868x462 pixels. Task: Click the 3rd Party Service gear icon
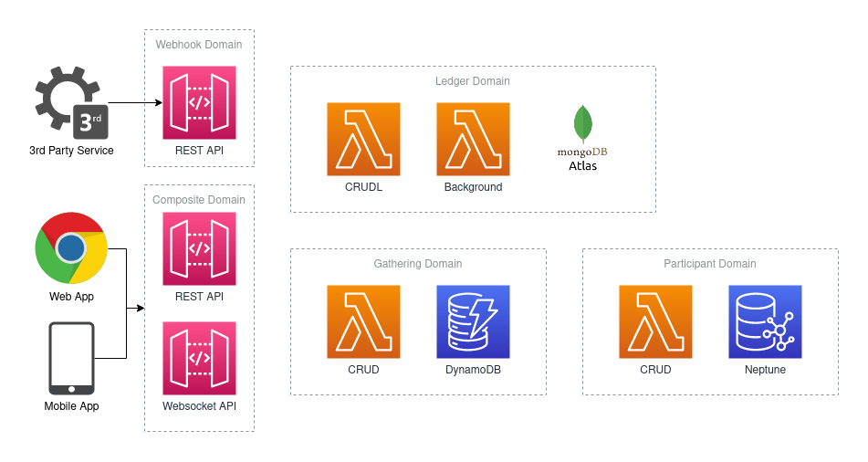pyautogui.click(x=71, y=103)
